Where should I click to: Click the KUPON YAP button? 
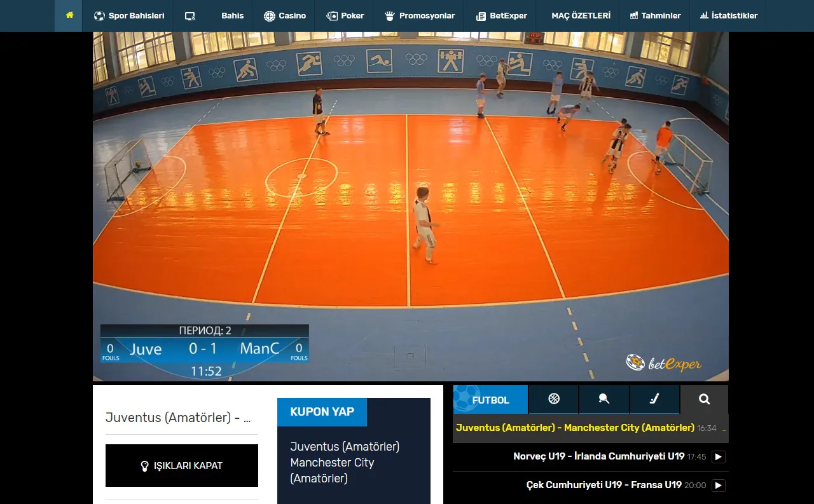[x=322, y=412]
